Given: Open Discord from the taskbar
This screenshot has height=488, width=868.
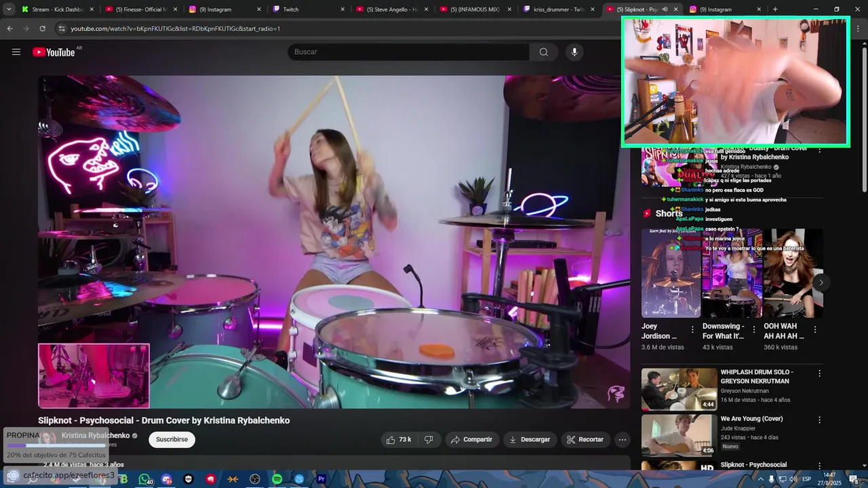Looking at the screenshot, I should 167,479.
